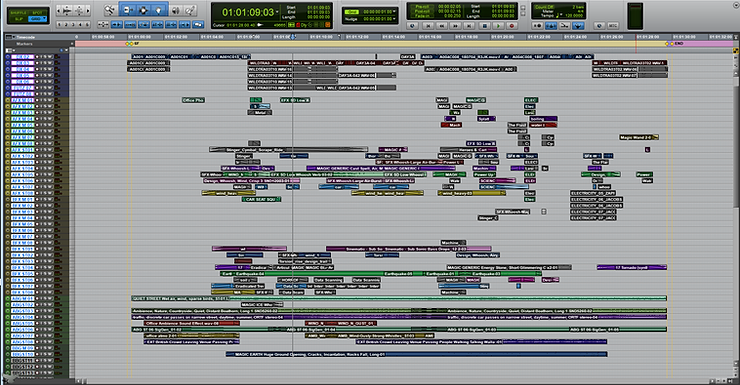Viewport: 740px width, 385px height.
Task: Select the ELECTRICITY_05_ZAP clip
Action: pyautogui.click(x=593, y=193)
